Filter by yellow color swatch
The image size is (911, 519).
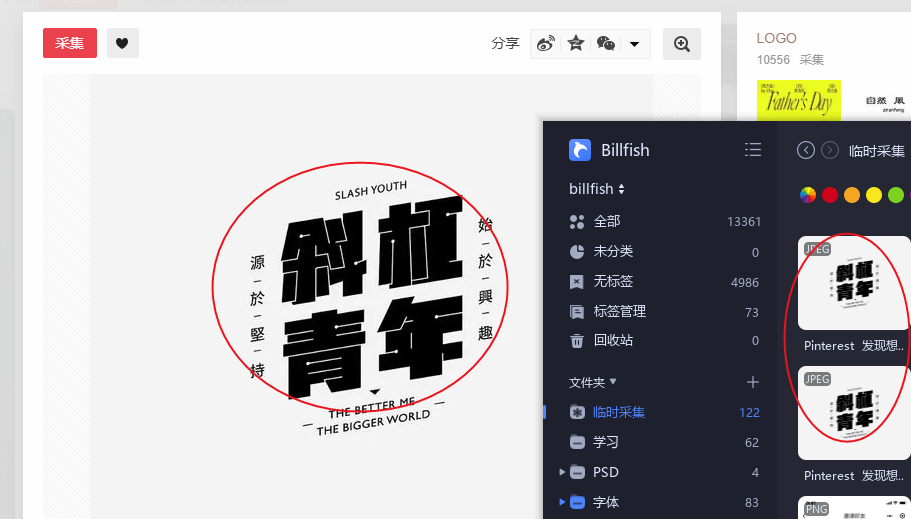coord(874,195)
